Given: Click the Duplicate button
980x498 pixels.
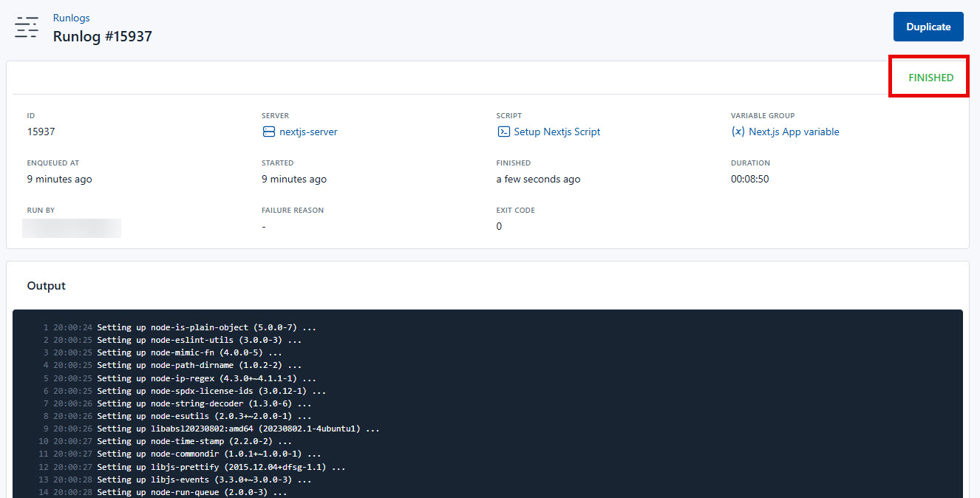Looking at the screenshot, I should coord(928,26).
